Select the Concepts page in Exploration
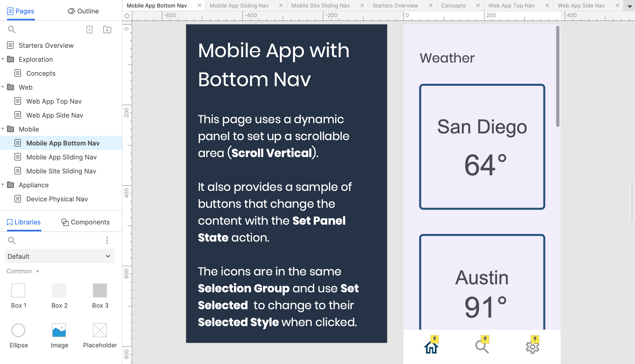The width and height of the screenshot is (635, 364). 41,73
